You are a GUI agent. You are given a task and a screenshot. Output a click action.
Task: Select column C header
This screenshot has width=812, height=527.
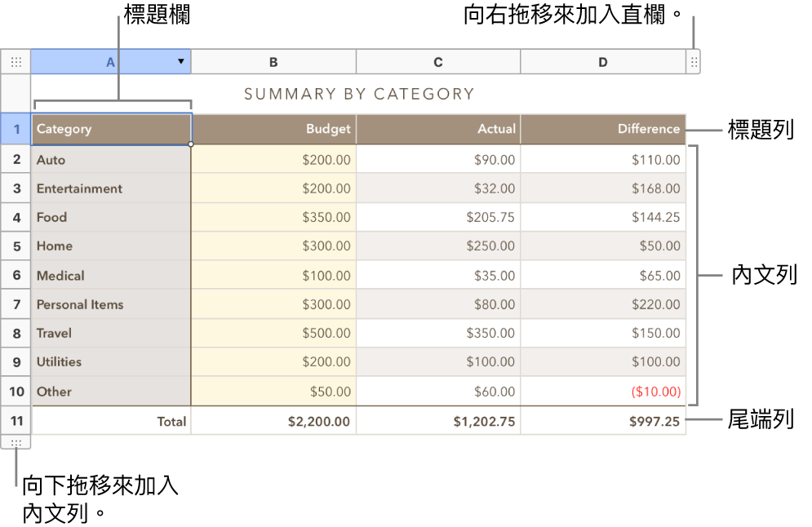click(x=438, y=62)
